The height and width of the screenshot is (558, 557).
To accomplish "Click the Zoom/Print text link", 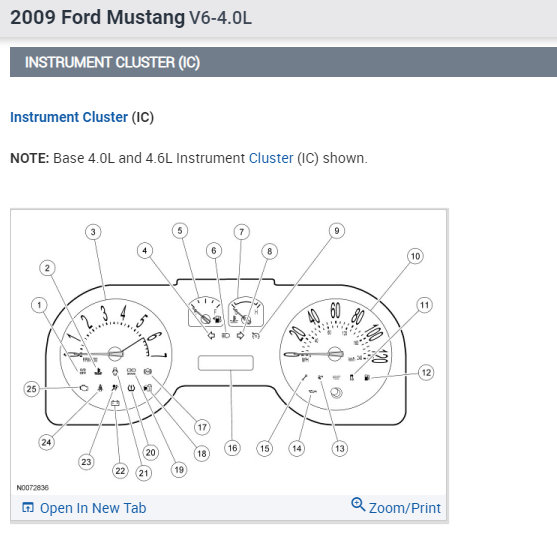I will pos(405,508).
